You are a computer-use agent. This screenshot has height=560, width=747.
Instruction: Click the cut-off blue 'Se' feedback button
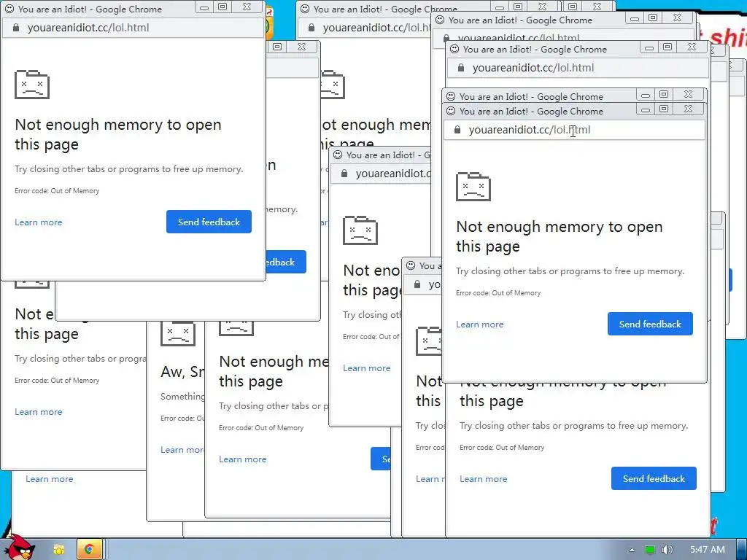pyautogui.click(x=381, y=459)
